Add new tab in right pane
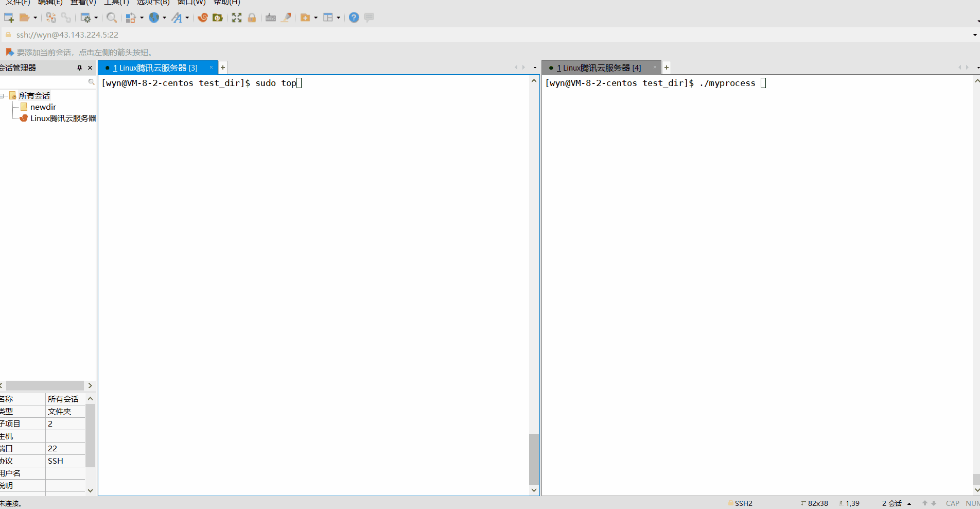The width and height of the screenshot is (980, 509). [667, 67]
